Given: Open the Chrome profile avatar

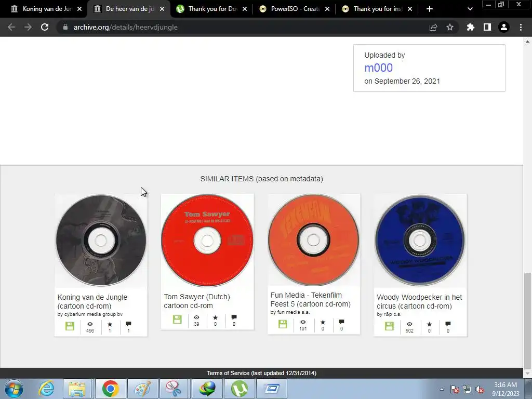Looking at the screenshot, I should 504,27.
